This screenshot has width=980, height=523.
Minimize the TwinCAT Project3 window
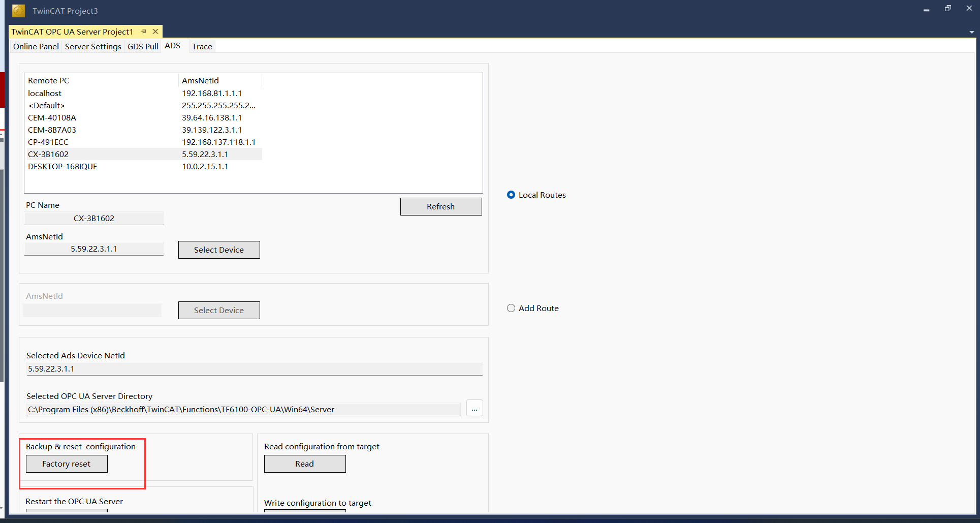[x=926, y=10]
